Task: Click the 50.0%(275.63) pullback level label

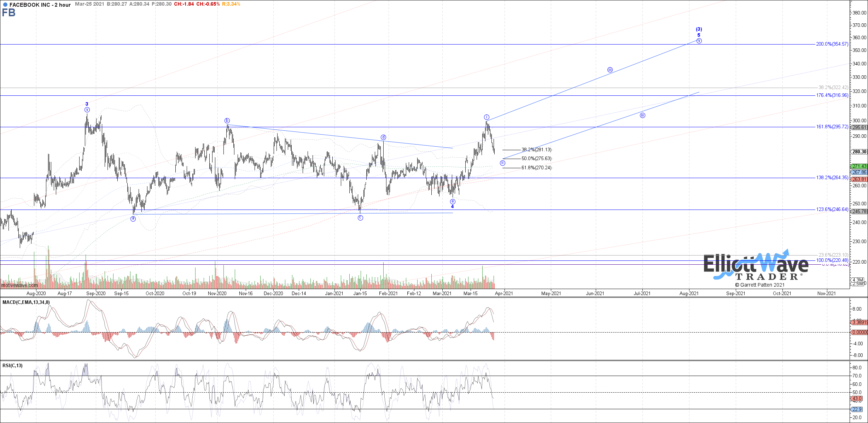Action: pos(536,159)
